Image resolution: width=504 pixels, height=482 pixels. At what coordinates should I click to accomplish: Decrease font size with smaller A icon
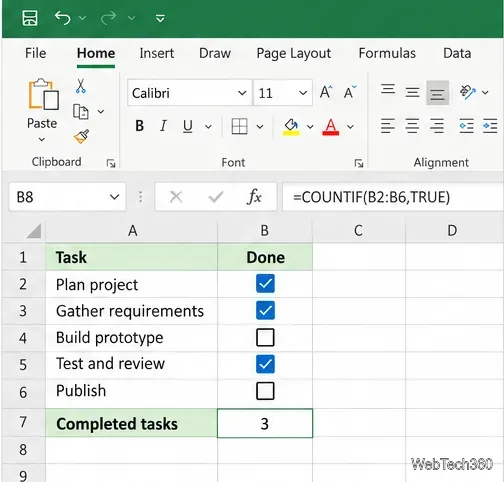point(350,92)
